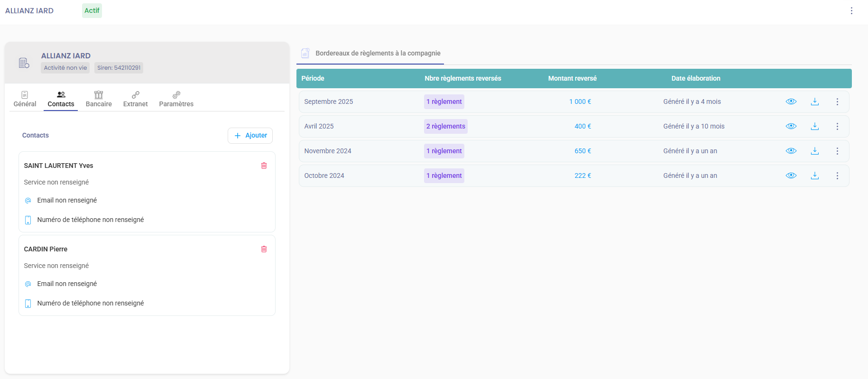Click the Actif status badge
This screenshot has height=379, width=868.
click(x=92, y=10)
